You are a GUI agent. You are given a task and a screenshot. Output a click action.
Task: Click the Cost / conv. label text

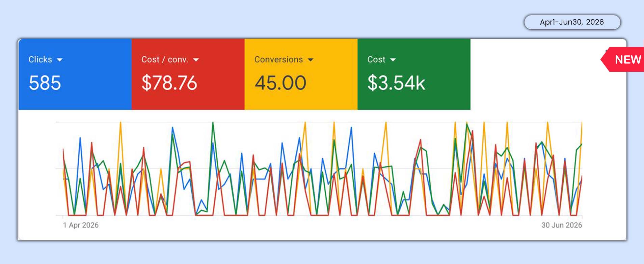[x=165, y=60]
